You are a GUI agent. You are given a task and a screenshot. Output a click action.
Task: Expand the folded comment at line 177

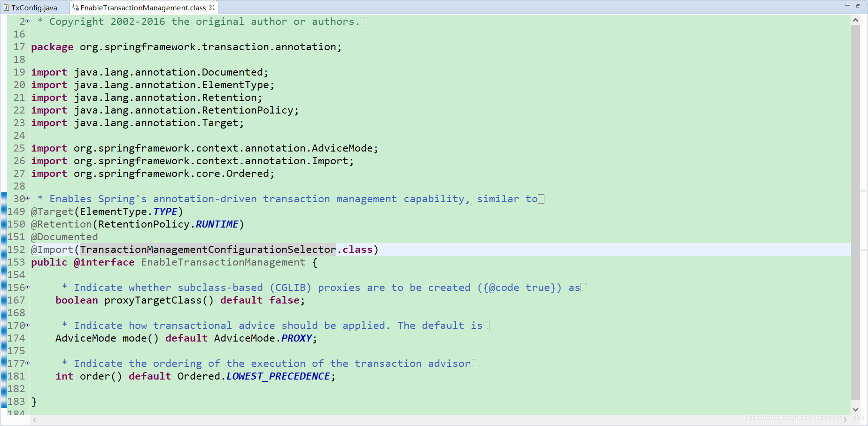tap(28, 363)
